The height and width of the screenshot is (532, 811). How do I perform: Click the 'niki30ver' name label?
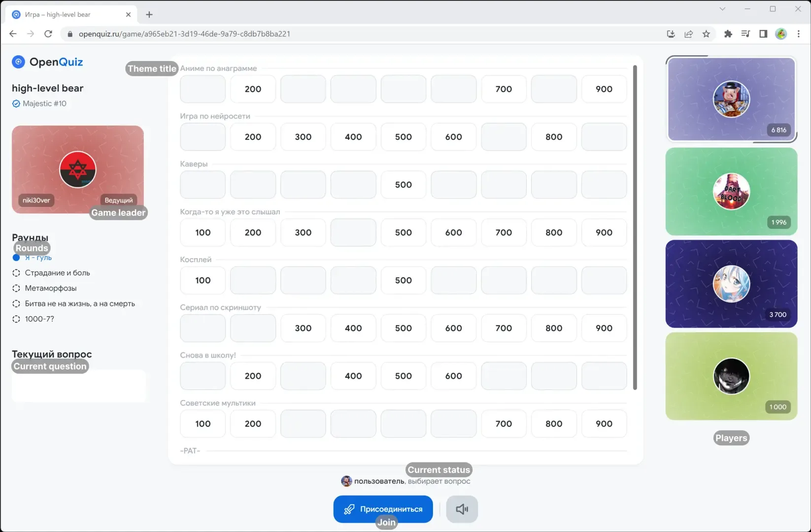coord(36,200)
